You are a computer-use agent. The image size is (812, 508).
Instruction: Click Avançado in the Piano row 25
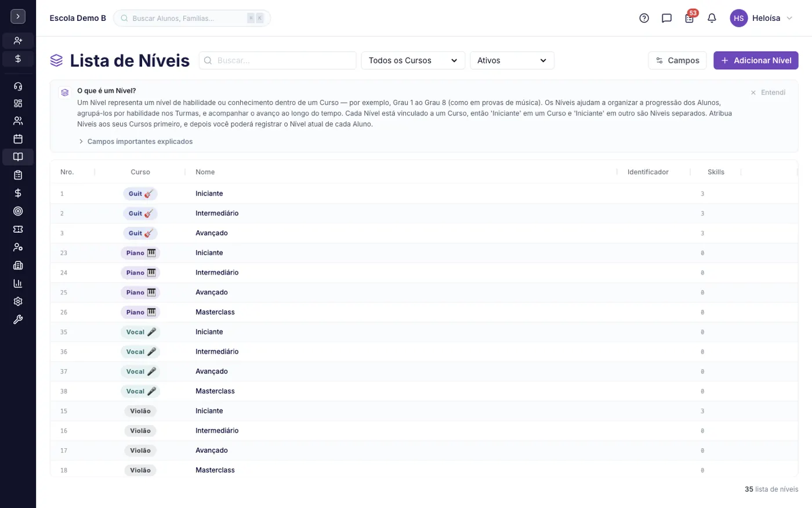point(212,292)
